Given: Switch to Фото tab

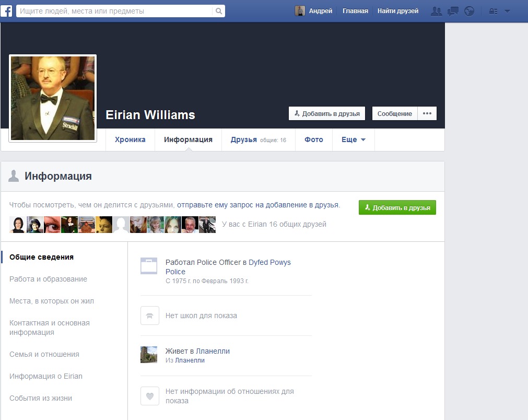Looking at the screenshot, I should tap(314, 139).
